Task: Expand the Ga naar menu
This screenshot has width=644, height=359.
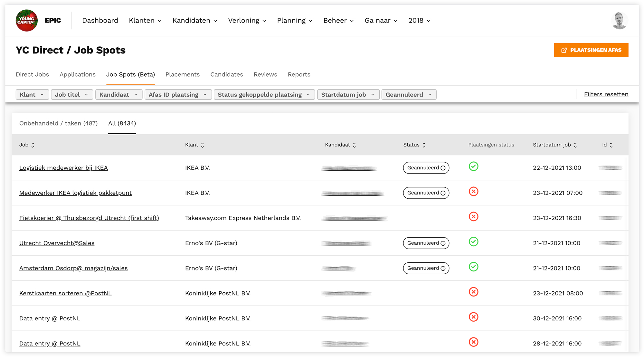Action: click(381, 21)
